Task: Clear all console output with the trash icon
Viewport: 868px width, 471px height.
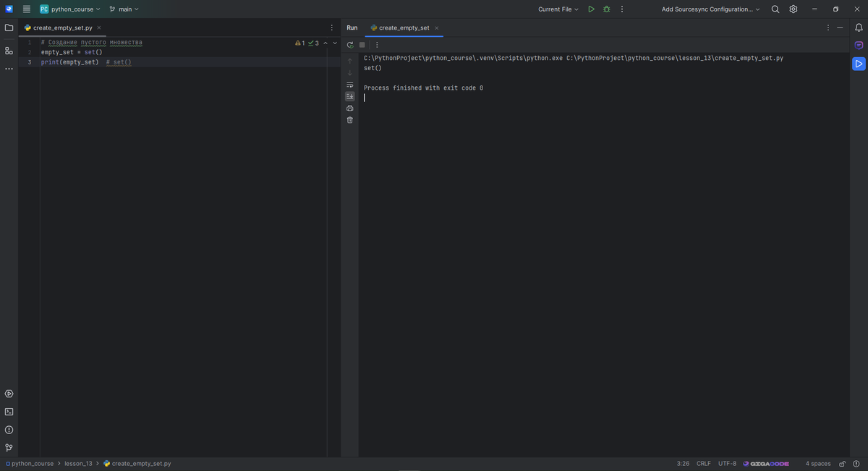Action: (x=350, y=119)
